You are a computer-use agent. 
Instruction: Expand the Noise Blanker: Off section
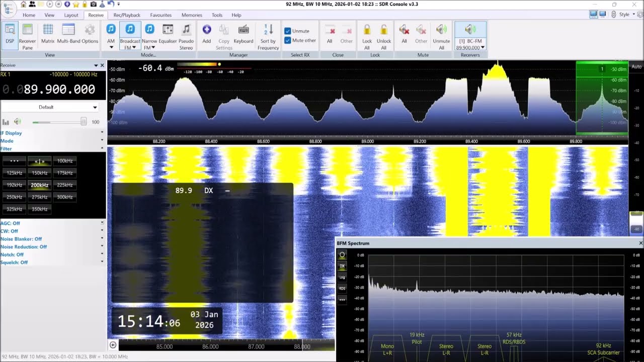click(52, 239)
